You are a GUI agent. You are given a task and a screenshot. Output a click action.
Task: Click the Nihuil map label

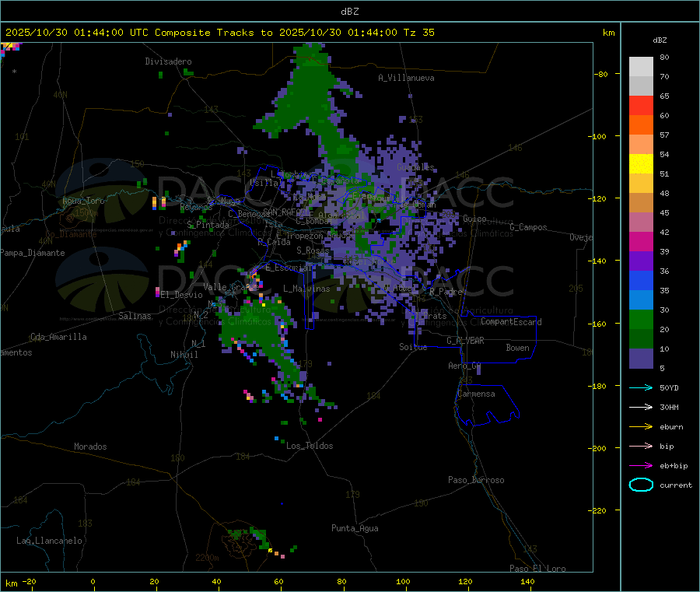(184, 355)
